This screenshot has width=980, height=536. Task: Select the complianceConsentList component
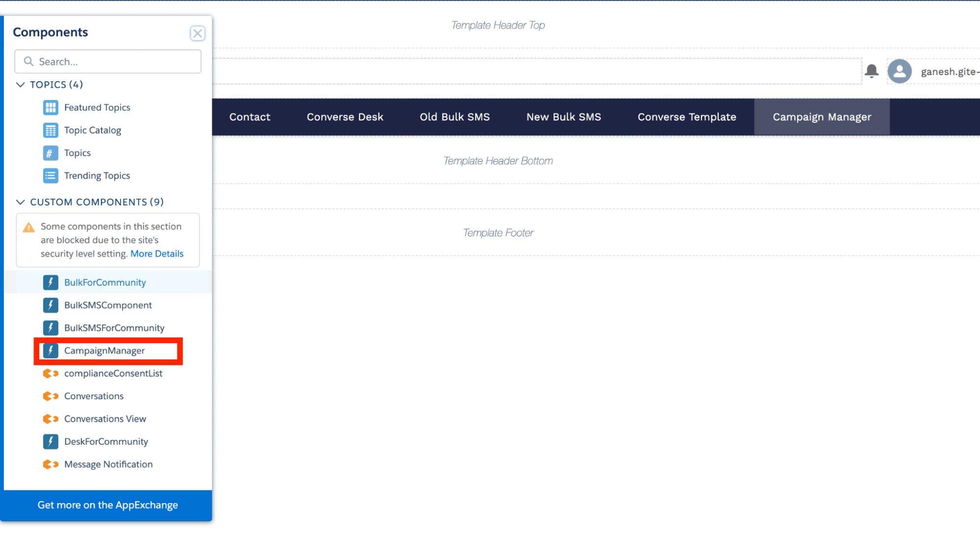(x=113, y=373)
